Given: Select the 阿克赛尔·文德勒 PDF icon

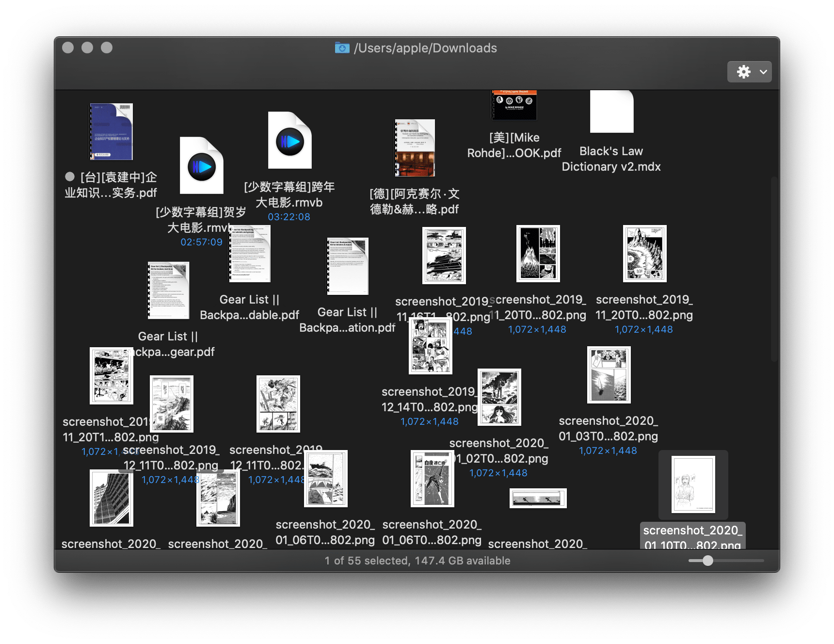Looking at the screenshot, I should (x=415, y=148).
